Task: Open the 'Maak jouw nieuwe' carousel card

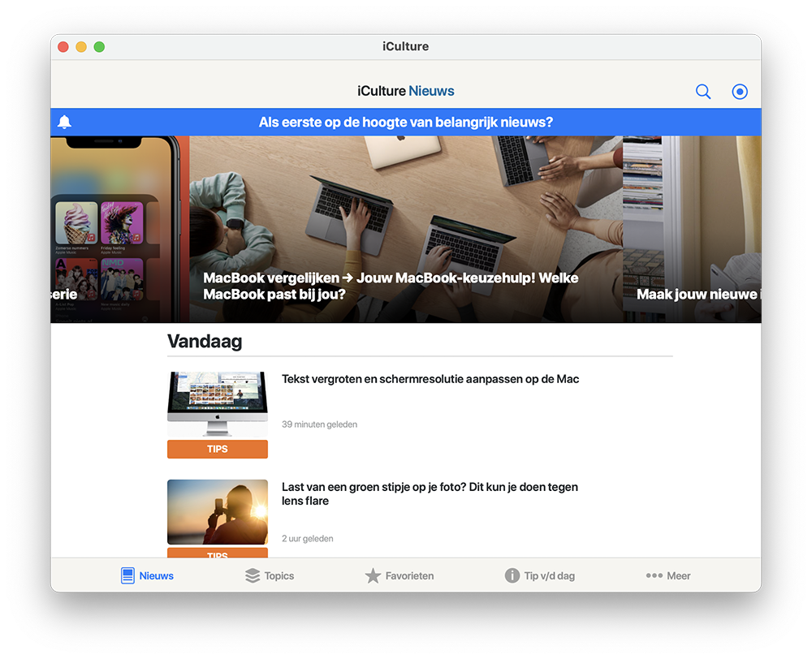Action: (692, 230)
